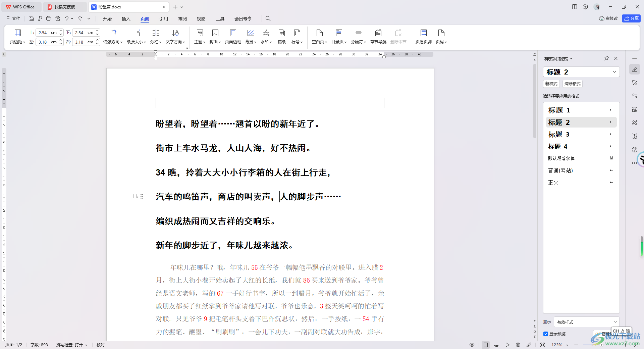Open 纸张大小 paper size options
644x349 pixels.
[136, 37]
